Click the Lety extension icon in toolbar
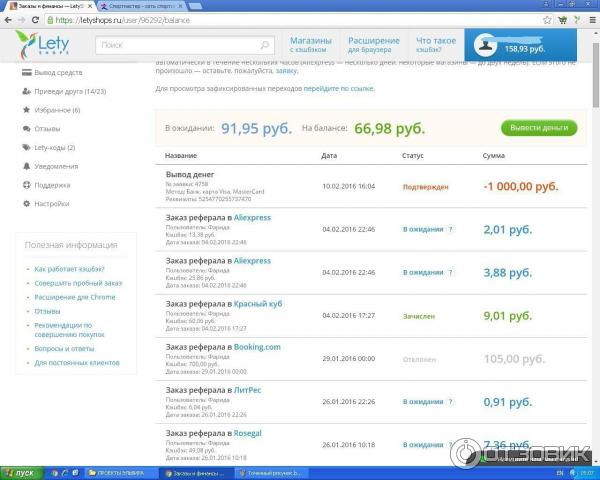600x480 pixels. pyautogui.click(x=577, y=20)
